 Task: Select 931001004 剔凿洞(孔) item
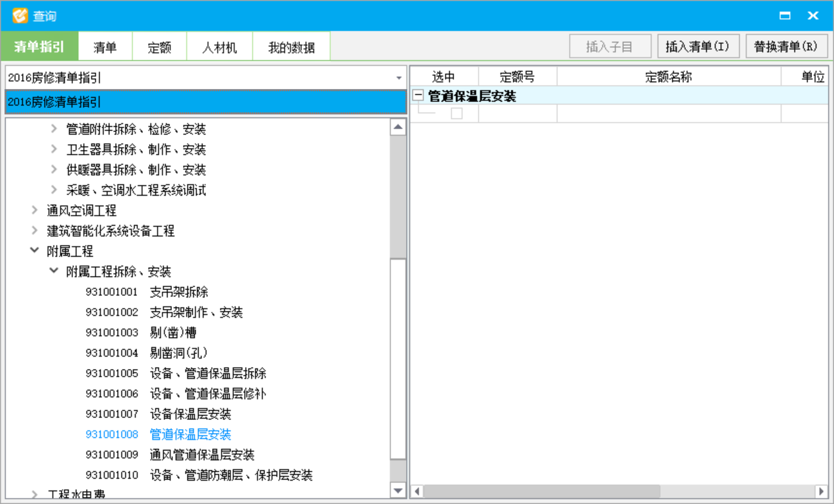click(x=147, y=353)
